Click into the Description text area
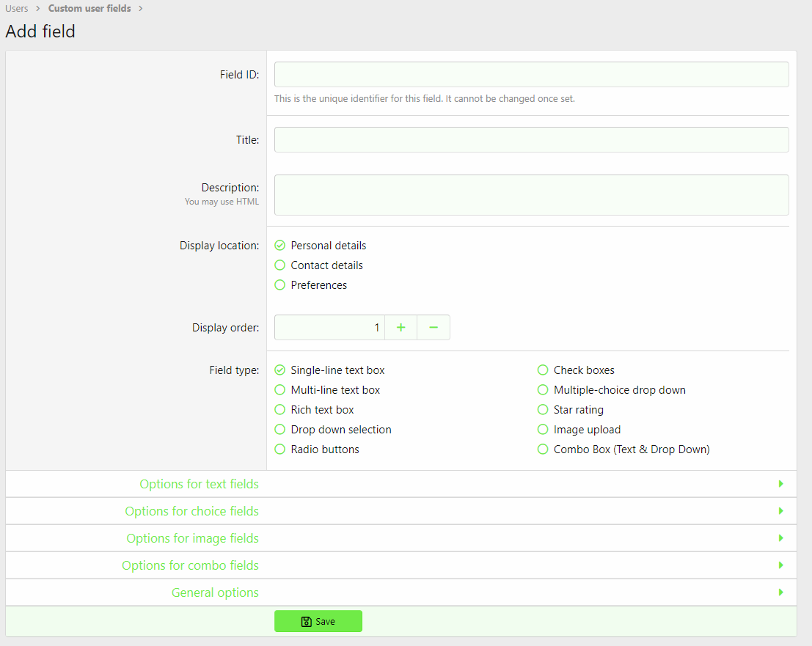 point(531,195)
